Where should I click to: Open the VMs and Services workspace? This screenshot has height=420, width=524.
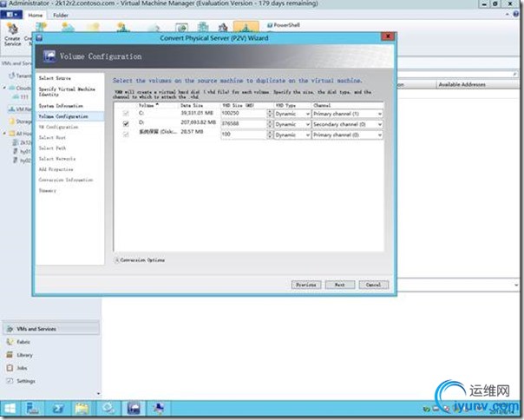(51, 329)
